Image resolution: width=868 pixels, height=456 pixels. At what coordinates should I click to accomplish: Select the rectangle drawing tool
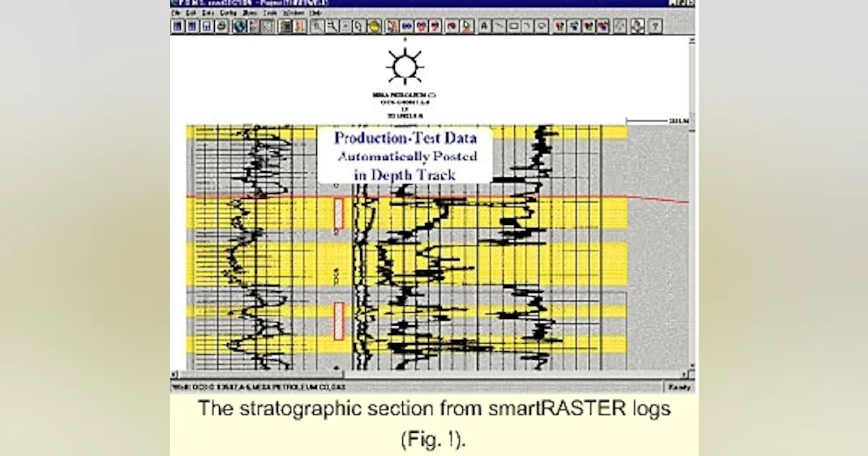513,26
